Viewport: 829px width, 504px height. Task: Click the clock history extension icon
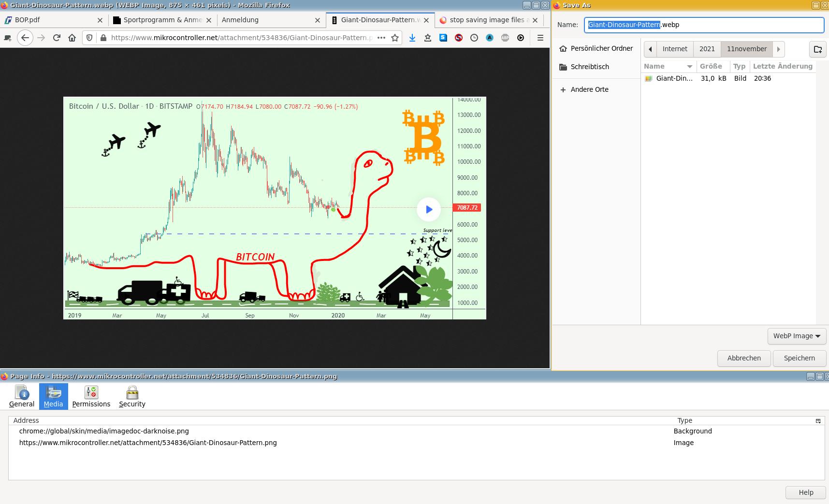[x=474, y=38]
